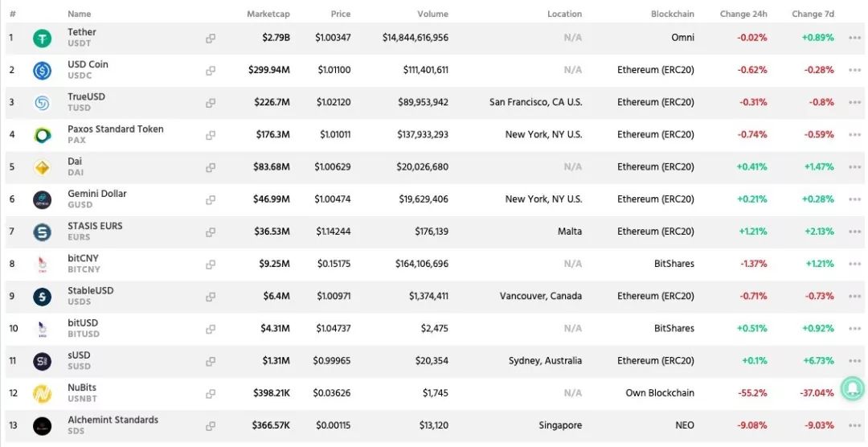The height and width of the screenshot is (447, 868).
Task: Sort table by Change 24h column header
Action: [x=743, y=14]
